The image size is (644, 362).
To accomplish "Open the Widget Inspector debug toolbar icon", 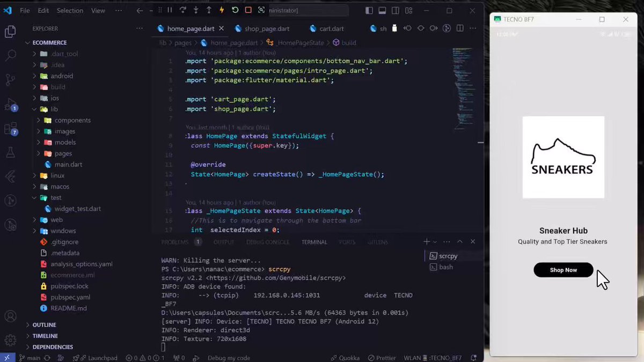I will (x=261, y=10).
